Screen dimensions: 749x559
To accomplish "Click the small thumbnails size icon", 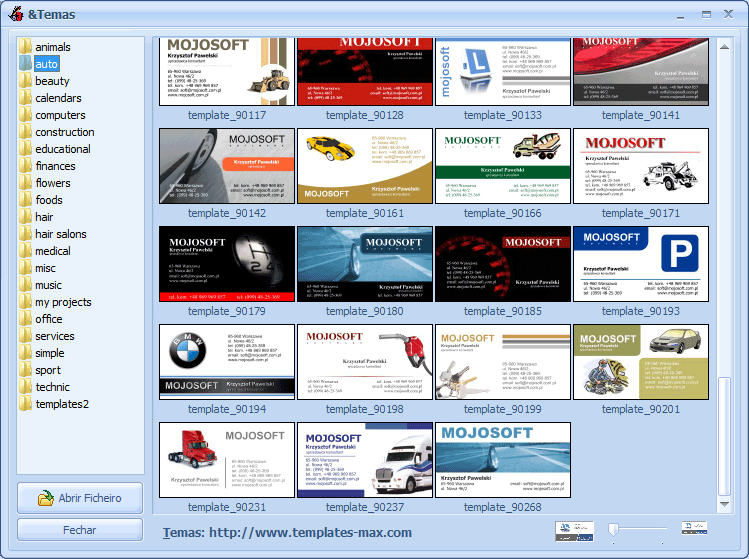I will [x=694, y=527].
